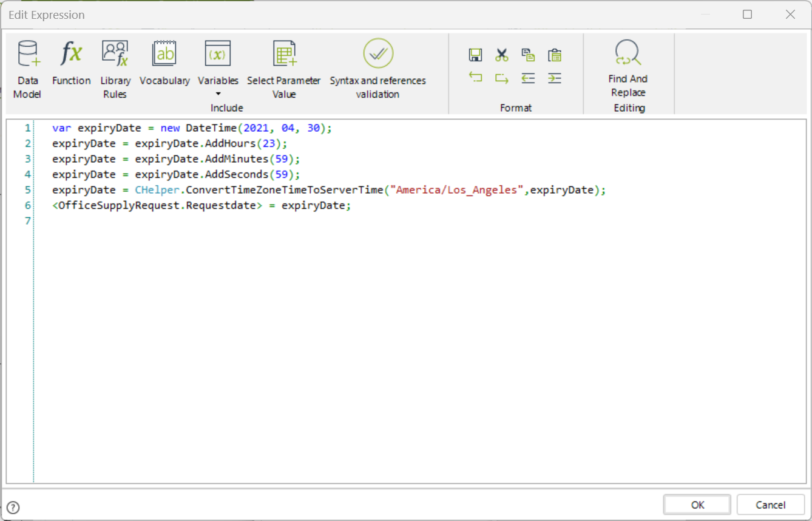Click the <OfficeSupplyRequest.Requestdate> attribute reference
This screenshot has width=812, height=521.
coord(157,205)
